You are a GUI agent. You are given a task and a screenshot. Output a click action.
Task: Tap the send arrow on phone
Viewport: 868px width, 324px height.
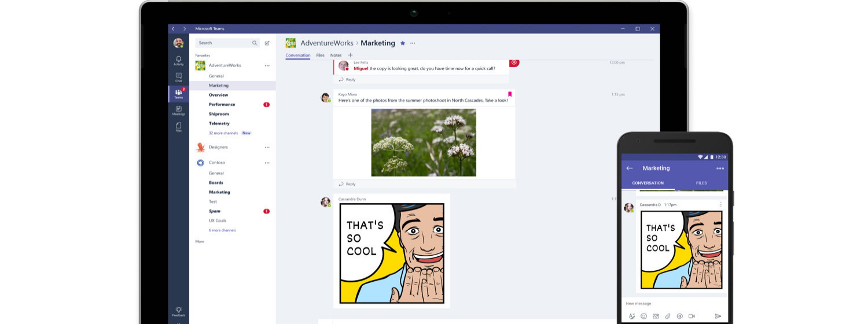point(718,316)
